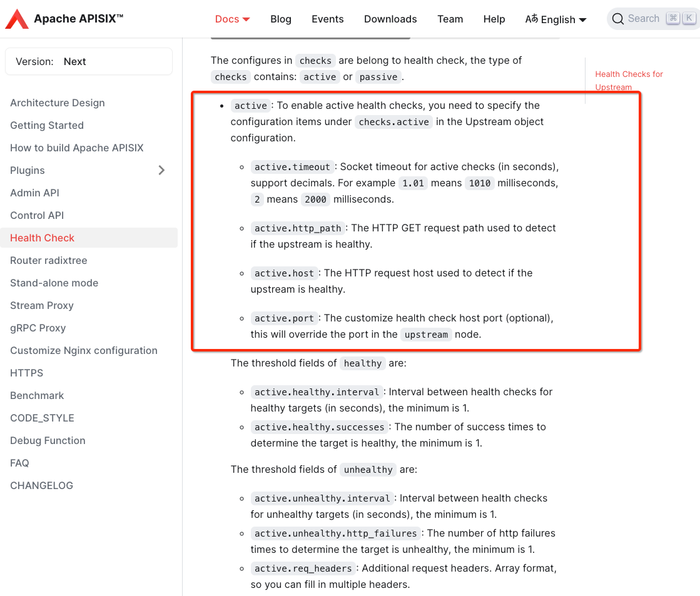Click the active.req_headers code text
This screenshot has height=596, width=700.
[x=303, y=568]
